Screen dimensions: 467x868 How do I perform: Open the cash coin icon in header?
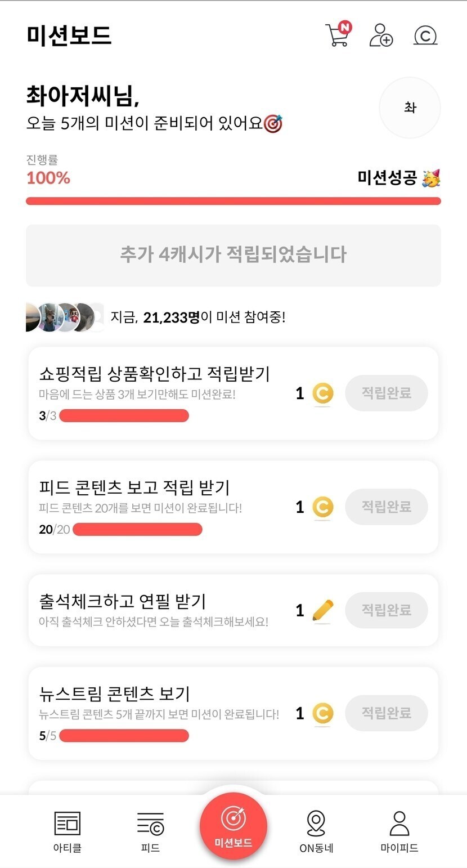pos(425,35)
